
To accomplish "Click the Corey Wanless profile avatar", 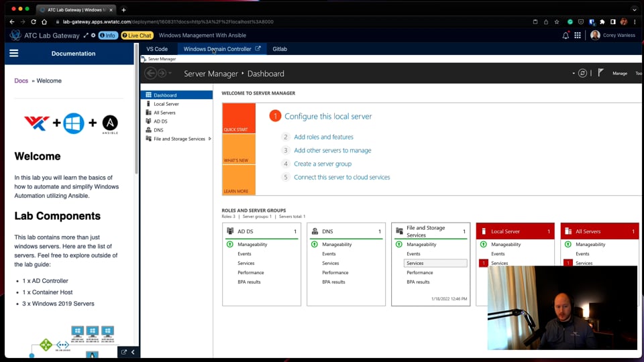I will pyautogui.click(x=595, y=36).
